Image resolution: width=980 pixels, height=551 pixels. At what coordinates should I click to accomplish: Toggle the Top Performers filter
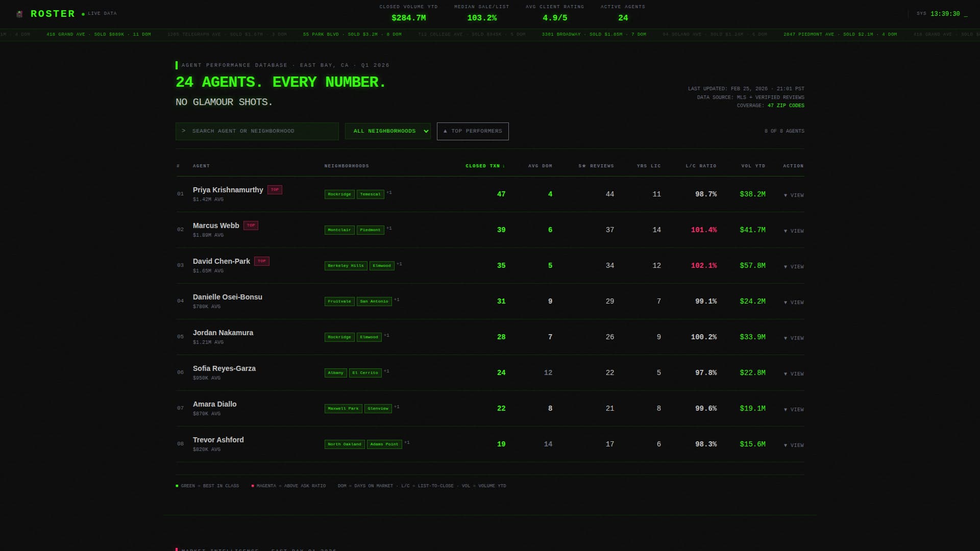coord(473,131)
